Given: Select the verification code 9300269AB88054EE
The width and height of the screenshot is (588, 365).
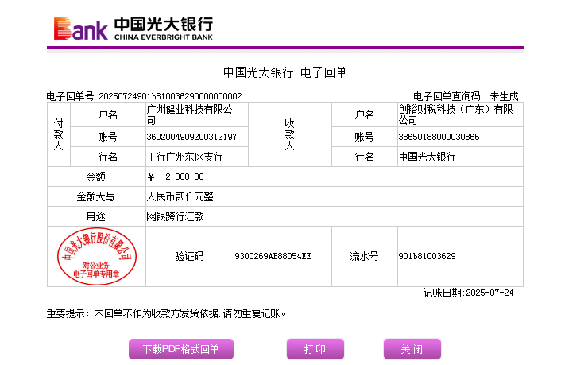Looking at the screenshot, I should coord(273,256).
